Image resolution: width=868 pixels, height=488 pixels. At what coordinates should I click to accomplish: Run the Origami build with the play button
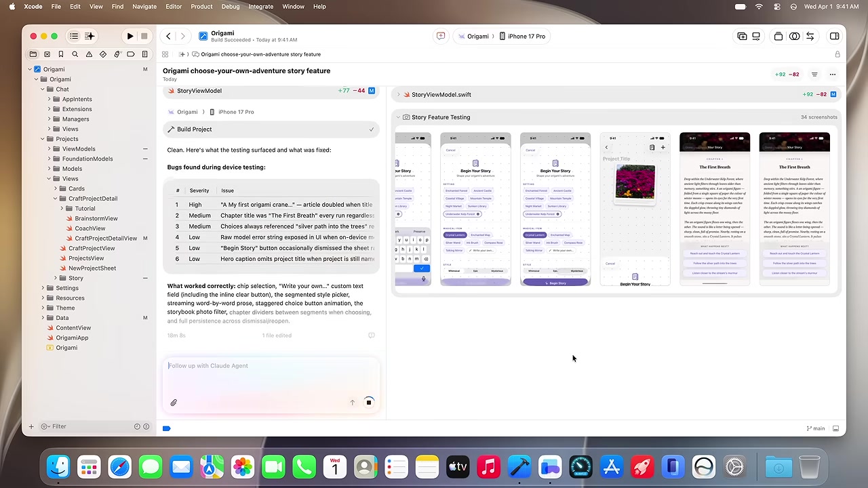(130, 36)
